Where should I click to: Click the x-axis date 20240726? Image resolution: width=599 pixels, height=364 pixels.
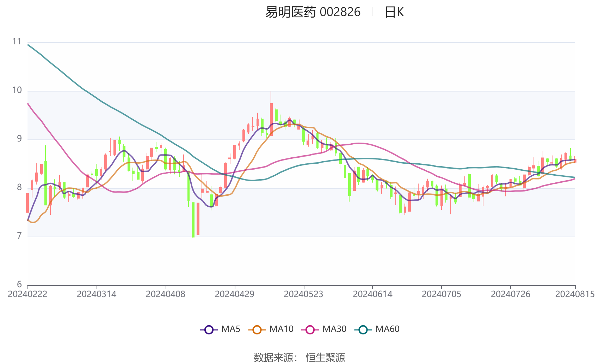(x=511, y=294)
